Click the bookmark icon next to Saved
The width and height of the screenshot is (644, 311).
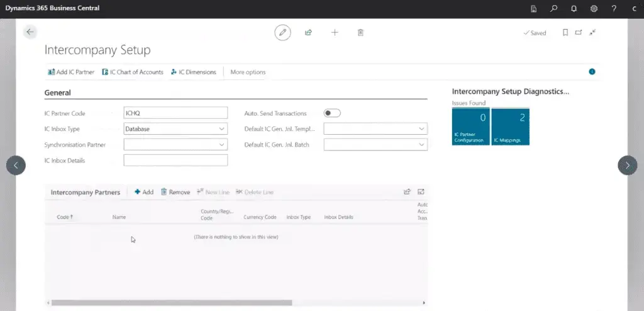(x=565, y=33)
